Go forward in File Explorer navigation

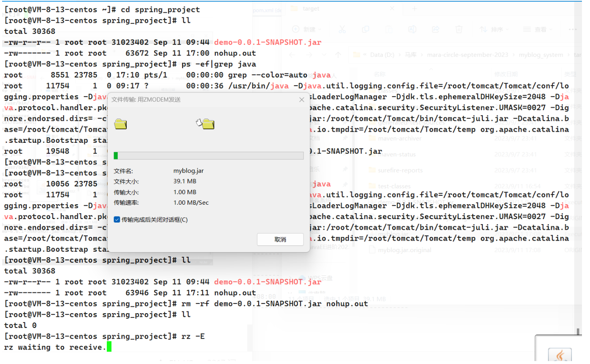[308, 55]
